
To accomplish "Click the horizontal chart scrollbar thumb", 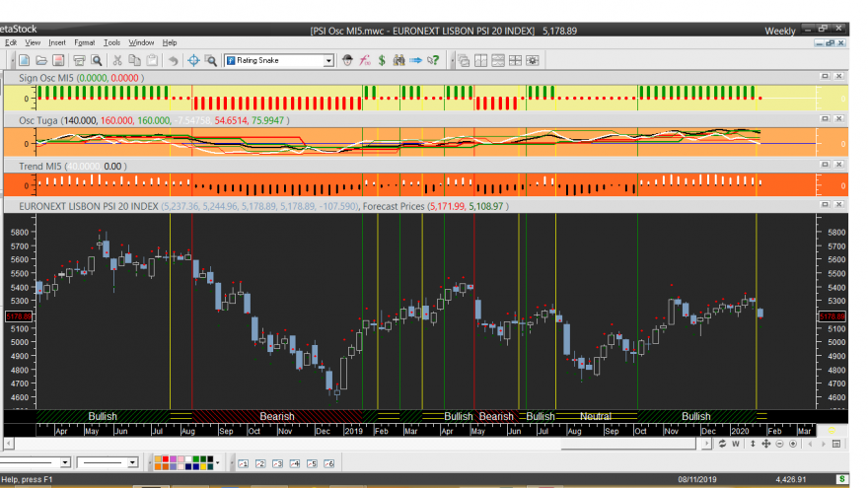I will tap(628, 444).
